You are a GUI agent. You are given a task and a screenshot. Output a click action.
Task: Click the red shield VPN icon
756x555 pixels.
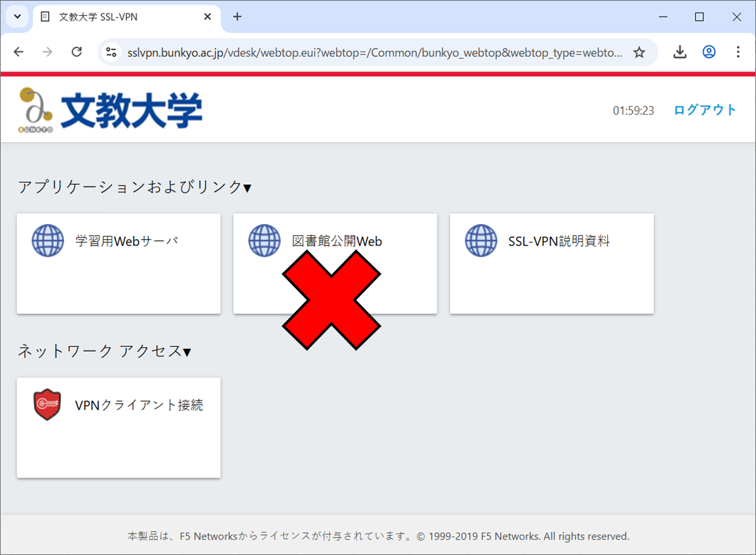coord(47,404)
